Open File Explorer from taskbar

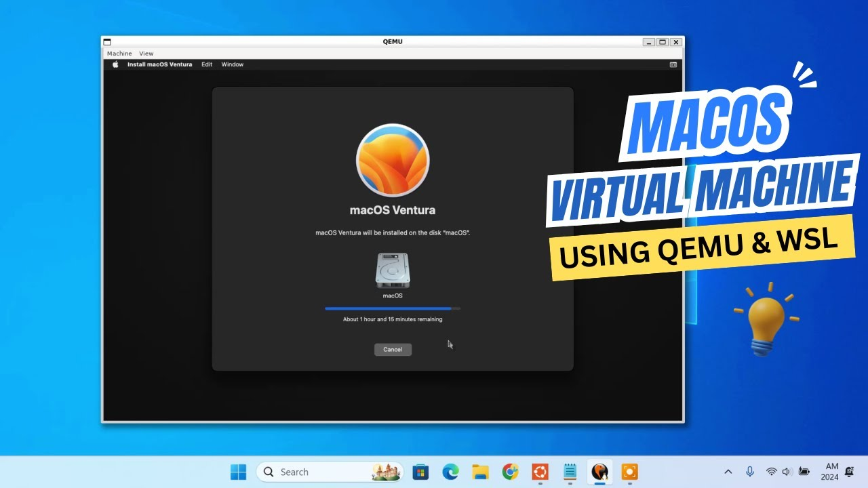point(480,472)
